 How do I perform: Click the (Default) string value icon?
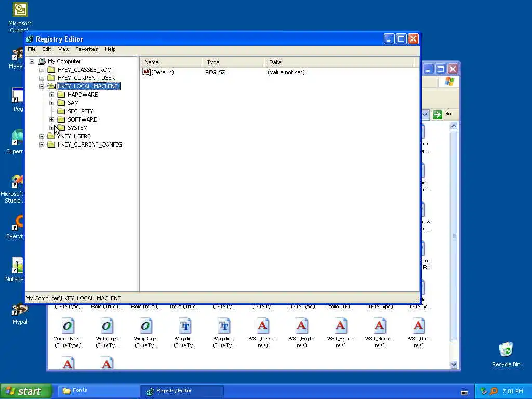[x=146, y=72]
